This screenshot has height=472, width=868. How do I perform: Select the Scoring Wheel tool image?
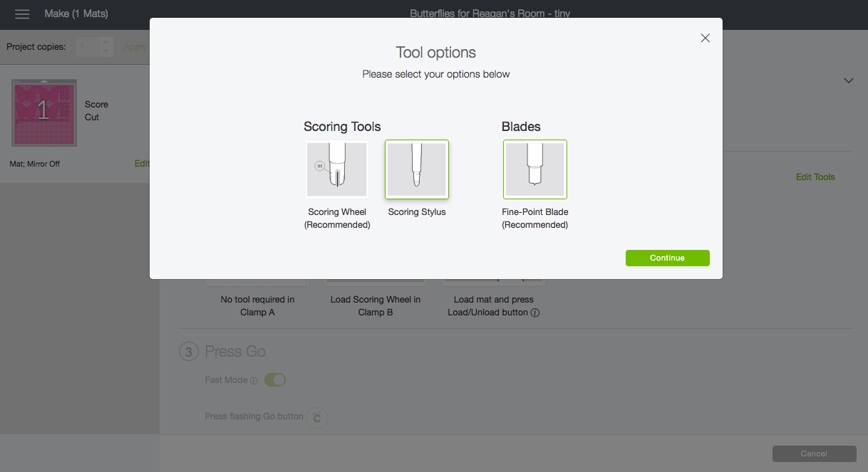[x=337, y=169]
